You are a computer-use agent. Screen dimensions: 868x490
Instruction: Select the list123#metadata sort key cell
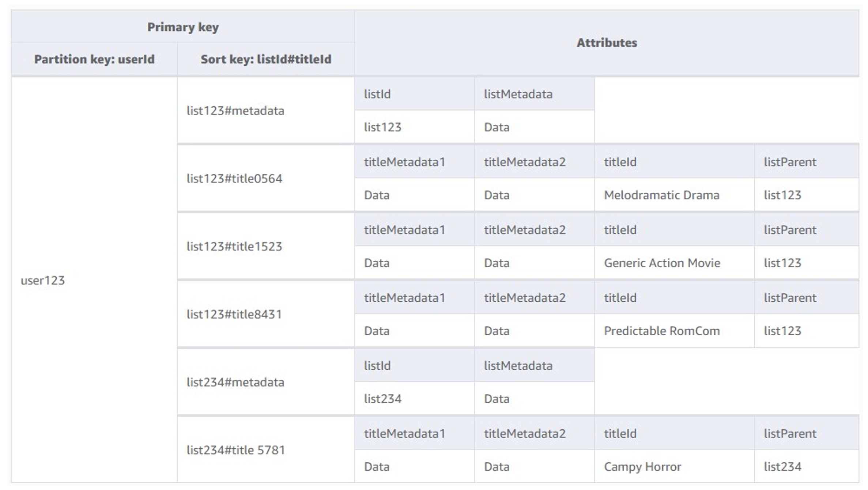click(x=235, y=110)
